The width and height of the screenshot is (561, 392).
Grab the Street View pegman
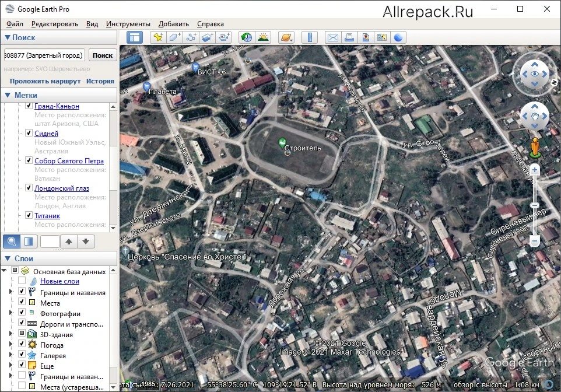(535, 148)
